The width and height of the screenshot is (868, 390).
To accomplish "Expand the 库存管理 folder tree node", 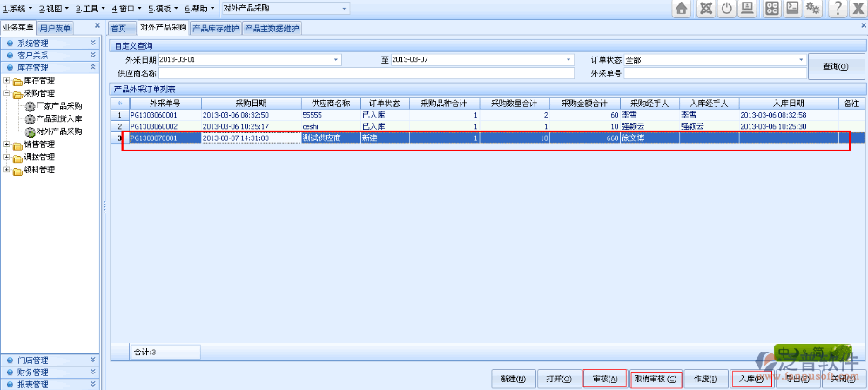I will point(7,80).
